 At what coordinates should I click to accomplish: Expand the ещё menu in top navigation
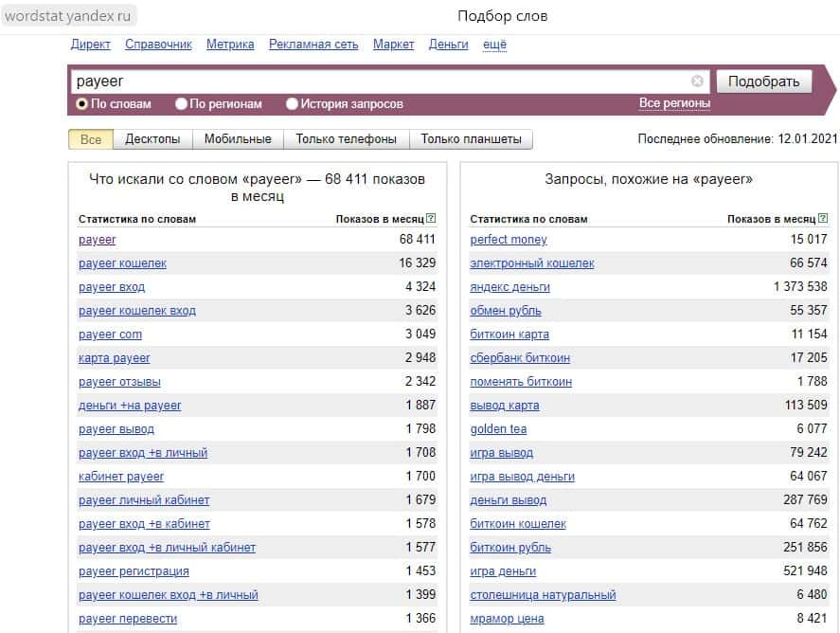[x=494, y=45]
